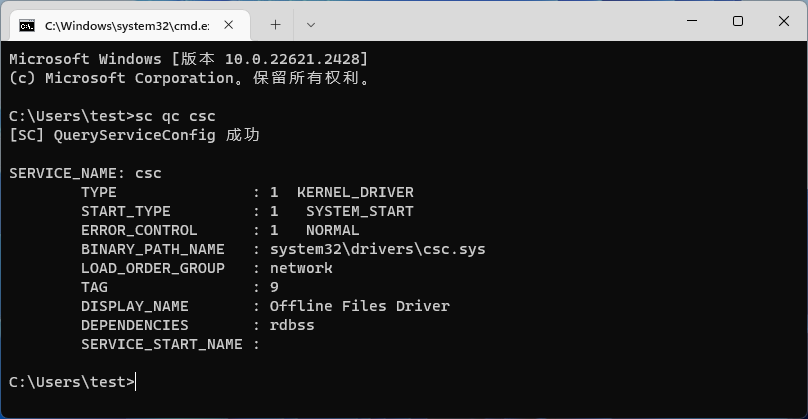Click the Offline Files Driver display name
This screenshot has width=808, height=419.
(x=359, y=306)
